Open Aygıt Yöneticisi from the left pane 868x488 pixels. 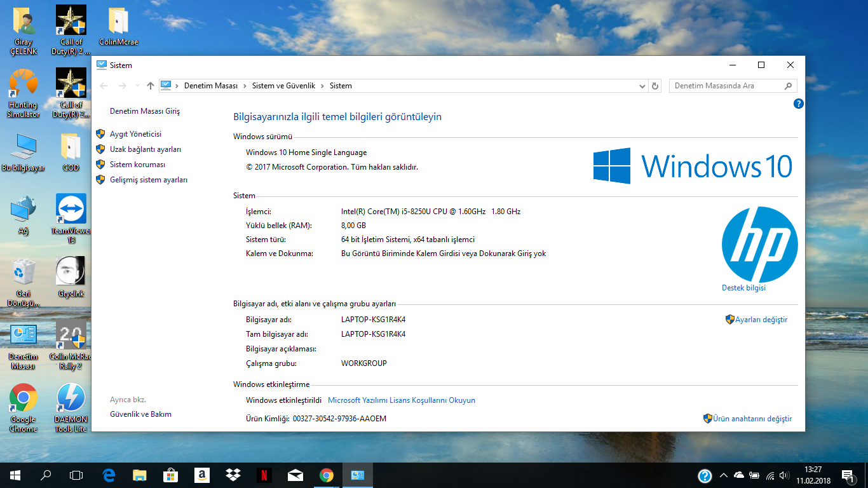135,134
